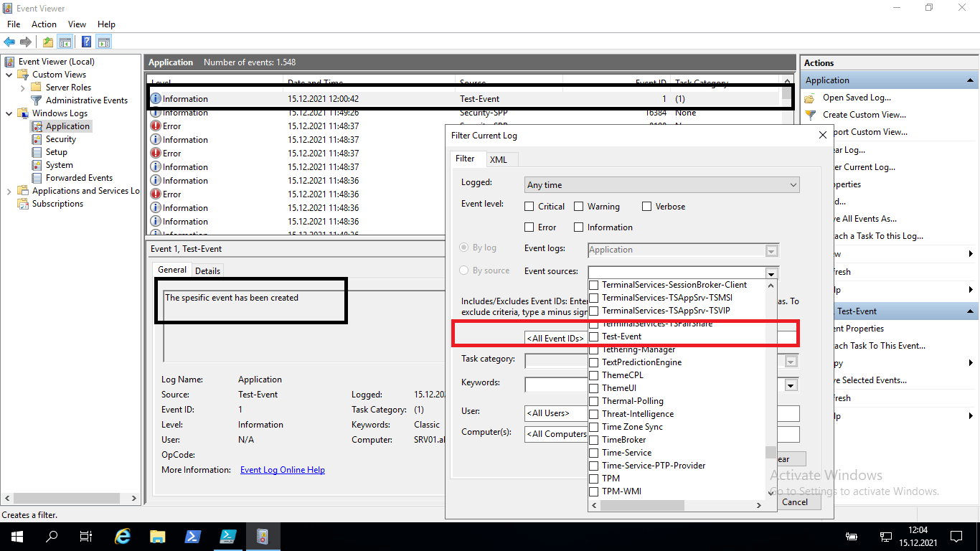This screenshot has width=980, height=551.
Task: Click the blue Help question mark icon
Action: pyautogui.click(x=86, y=42)
